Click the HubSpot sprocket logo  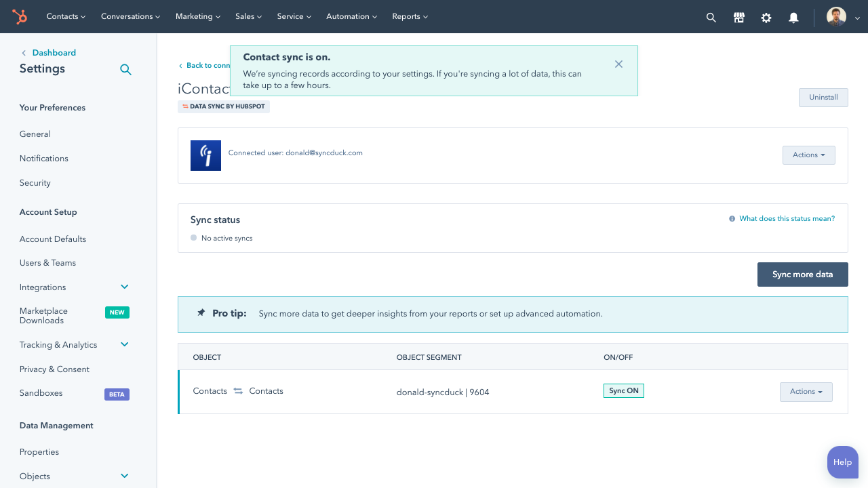coord(20,17)
